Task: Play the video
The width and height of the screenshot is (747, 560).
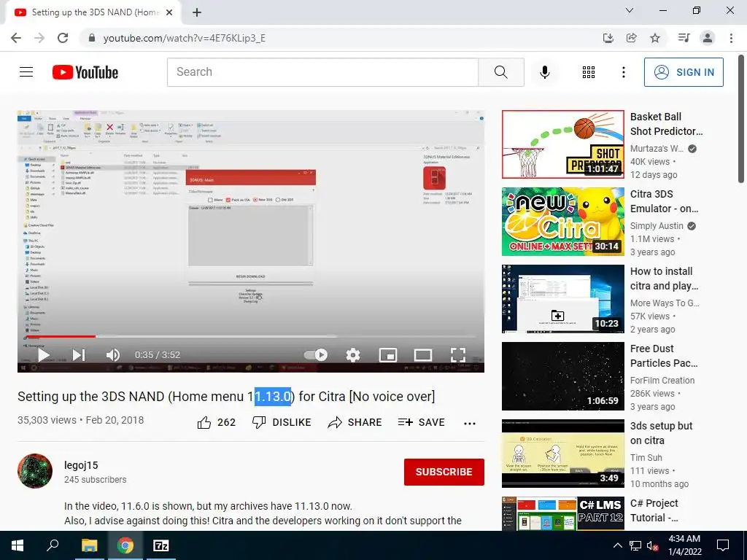Action: click(44, 355)
